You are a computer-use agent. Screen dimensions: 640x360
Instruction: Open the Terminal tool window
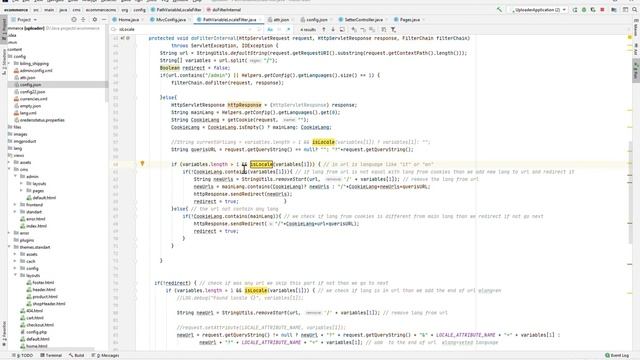51,356
